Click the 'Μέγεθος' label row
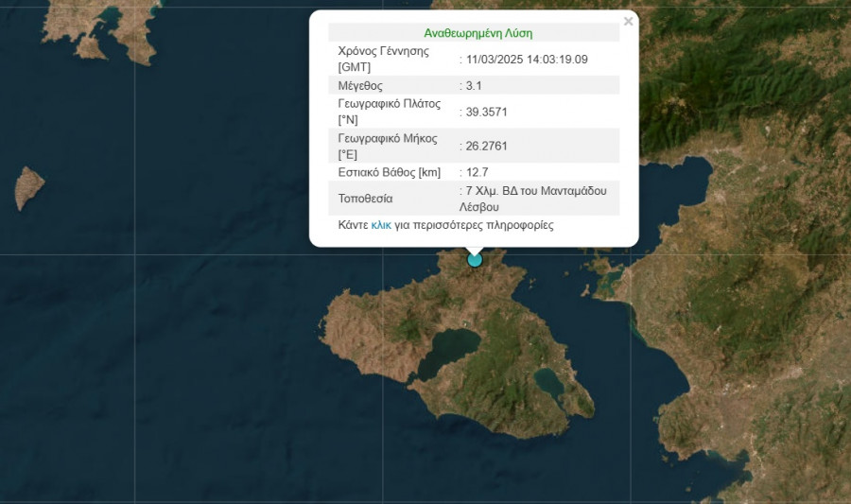Screen dimensions: 851x504 pos(360,86)
